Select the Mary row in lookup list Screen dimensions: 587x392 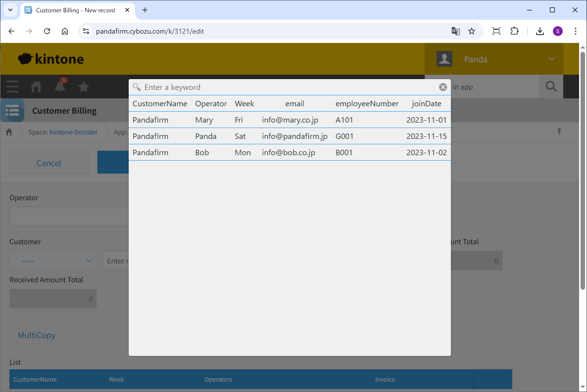coord(290,120)
